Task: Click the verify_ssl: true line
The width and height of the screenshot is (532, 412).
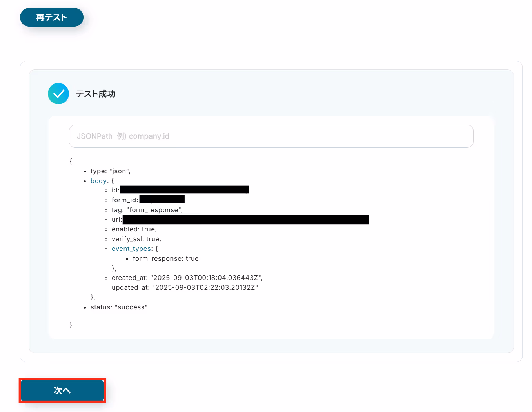Action: [x=136, y=239]
